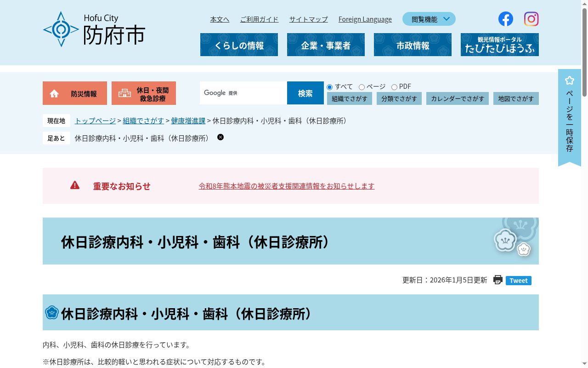Open the ご利用ガイド link

coord(259,19)
